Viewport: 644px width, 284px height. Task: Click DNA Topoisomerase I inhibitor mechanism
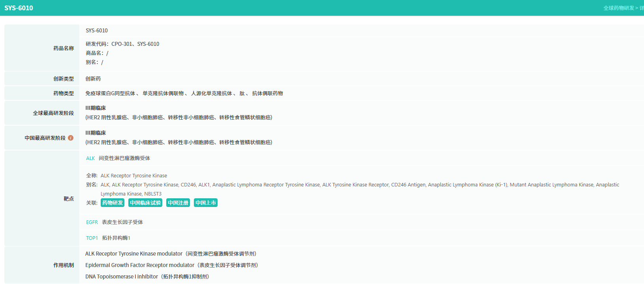click(147, 276)
